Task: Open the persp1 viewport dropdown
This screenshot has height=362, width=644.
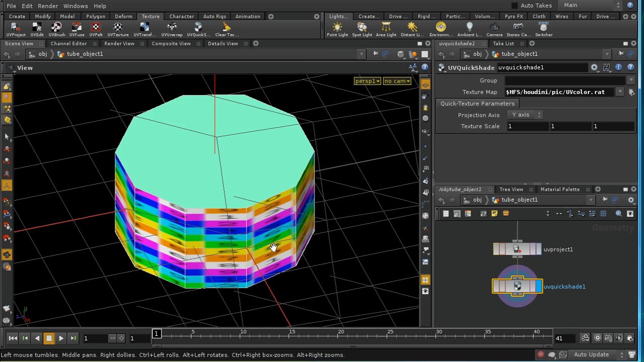Action: pos(367,80)
